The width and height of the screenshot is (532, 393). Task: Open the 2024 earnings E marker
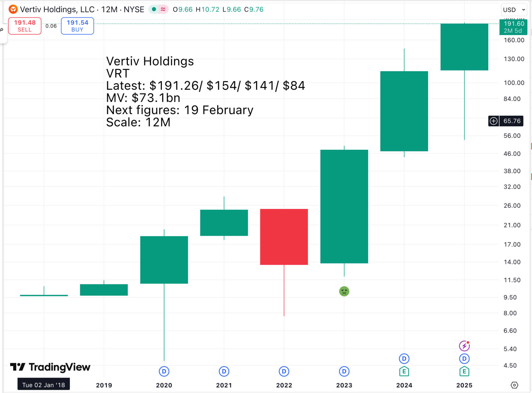(x=404, y=371)
